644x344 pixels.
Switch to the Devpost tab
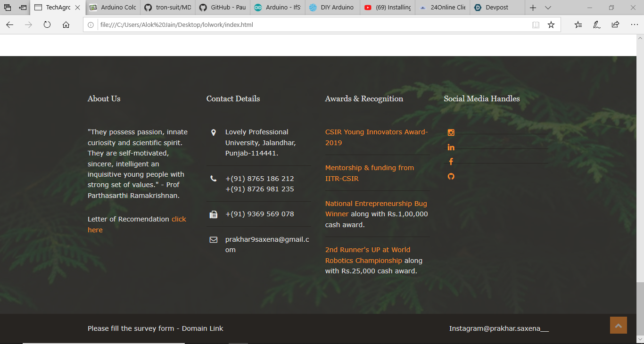tap(497, 8)
